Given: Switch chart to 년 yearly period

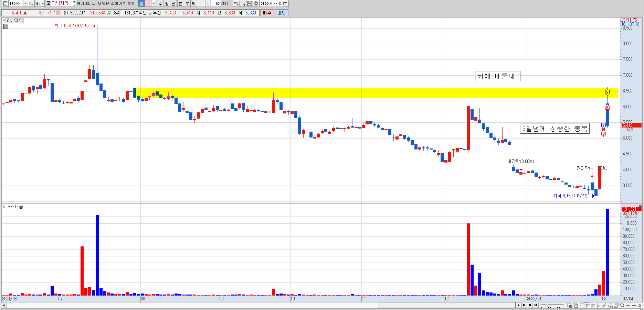Looking at the screenshot, I should pyautogui.click(x=173, y=3).
